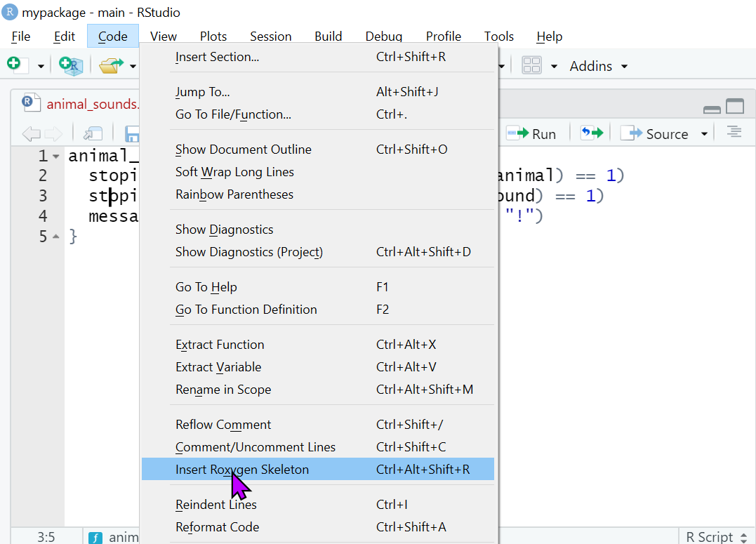This screenshot has width=756, height=544.
Task: Toggle Rainbow Parentheses option
Action: pyautogui.click(x=234, y=194)
